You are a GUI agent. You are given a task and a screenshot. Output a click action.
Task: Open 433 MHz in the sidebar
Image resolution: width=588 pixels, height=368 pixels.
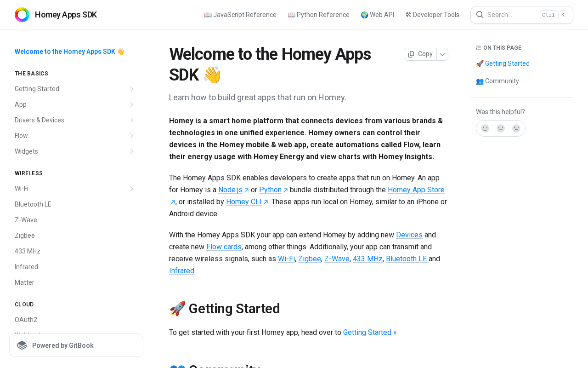tap(28, 251)
